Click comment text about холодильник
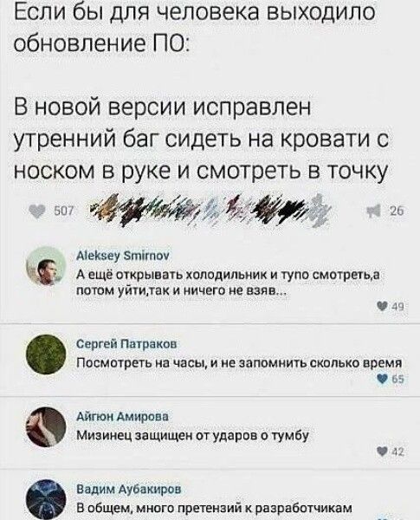Viewport: 420px width, 520px height. [x=229, y=283]
